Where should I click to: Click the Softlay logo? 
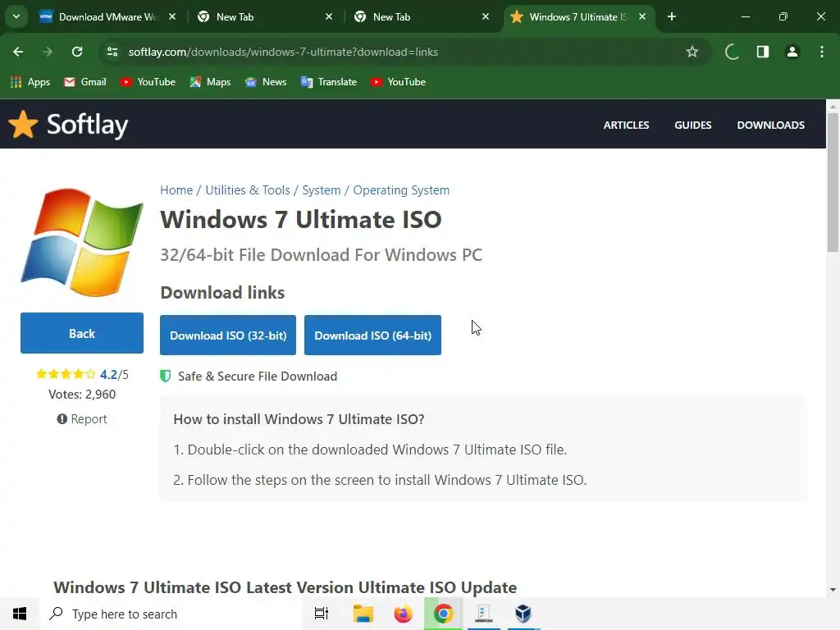(x=68, y=125)
